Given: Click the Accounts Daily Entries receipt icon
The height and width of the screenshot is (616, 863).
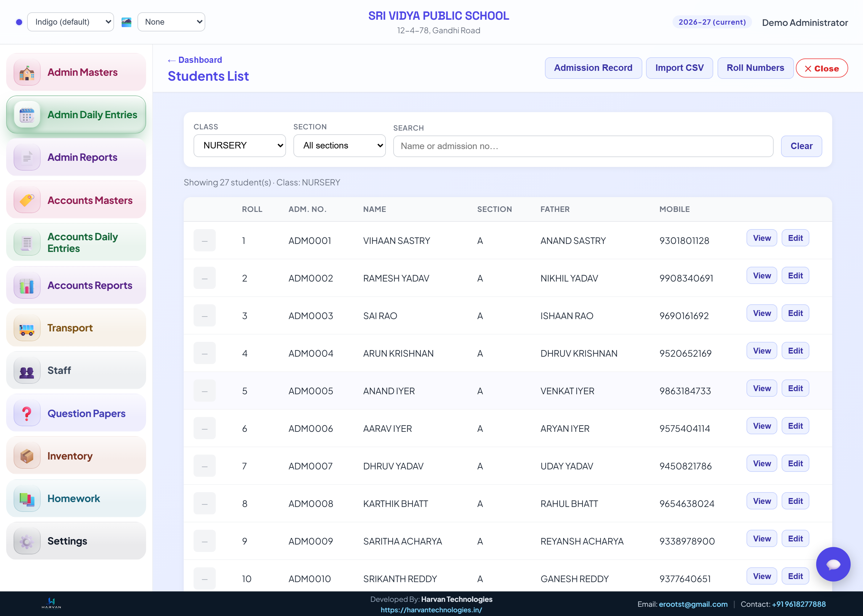Looking at the screenshot, I should click(27, 242).
